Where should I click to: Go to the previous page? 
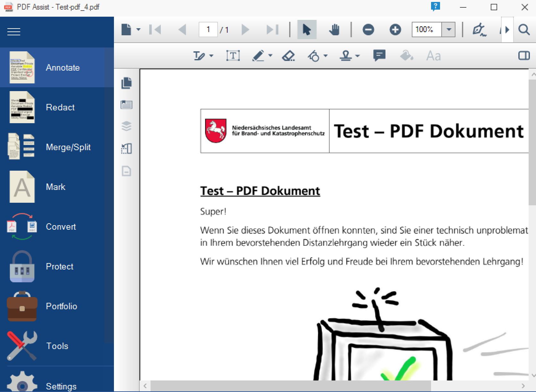coord(182,30)
